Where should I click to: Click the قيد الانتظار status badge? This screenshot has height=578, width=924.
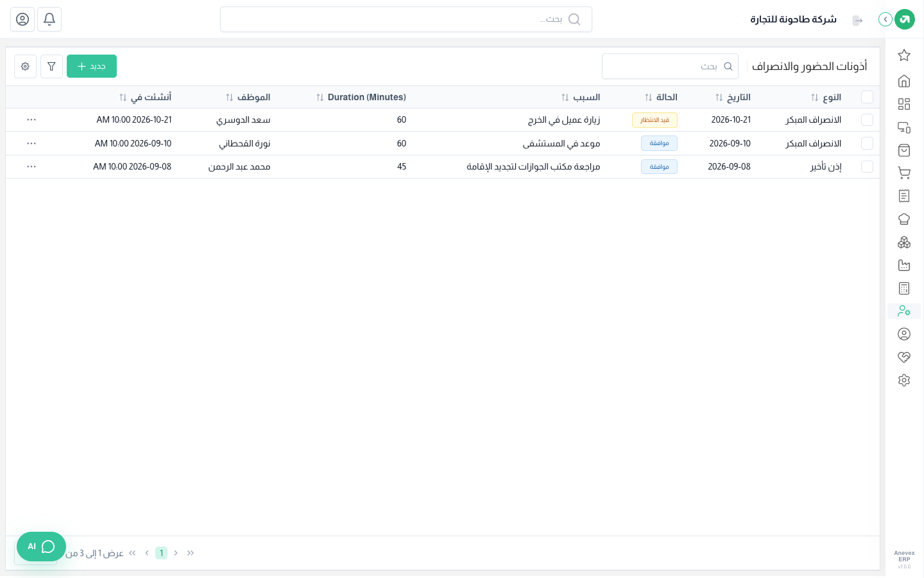coord(654,120)
